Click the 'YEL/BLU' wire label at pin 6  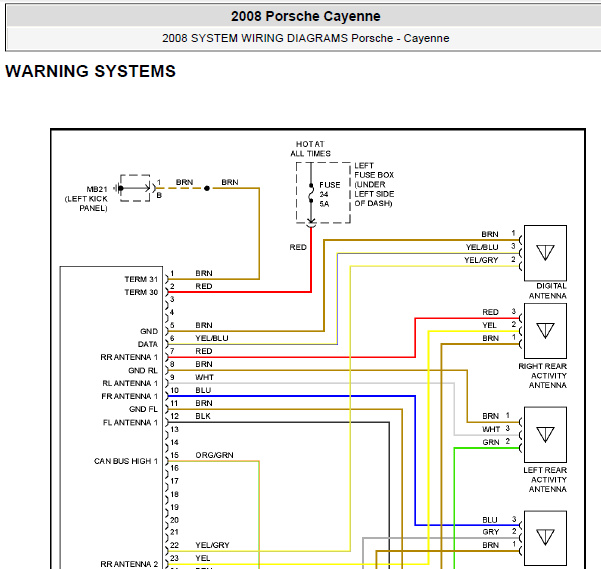point(212,338)
